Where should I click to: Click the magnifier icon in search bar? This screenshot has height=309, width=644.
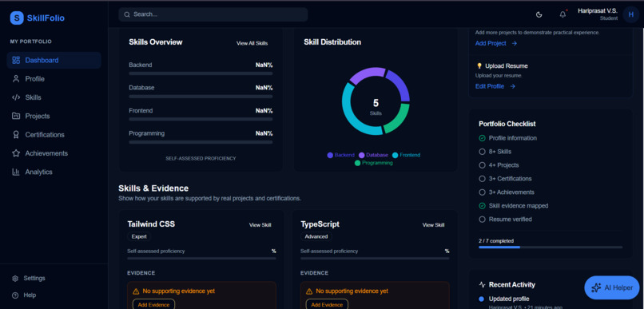127,14
